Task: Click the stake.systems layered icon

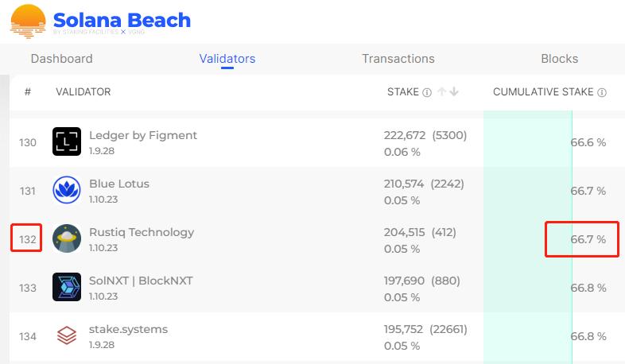Action: pyautogui.click(x=67, y=335)
